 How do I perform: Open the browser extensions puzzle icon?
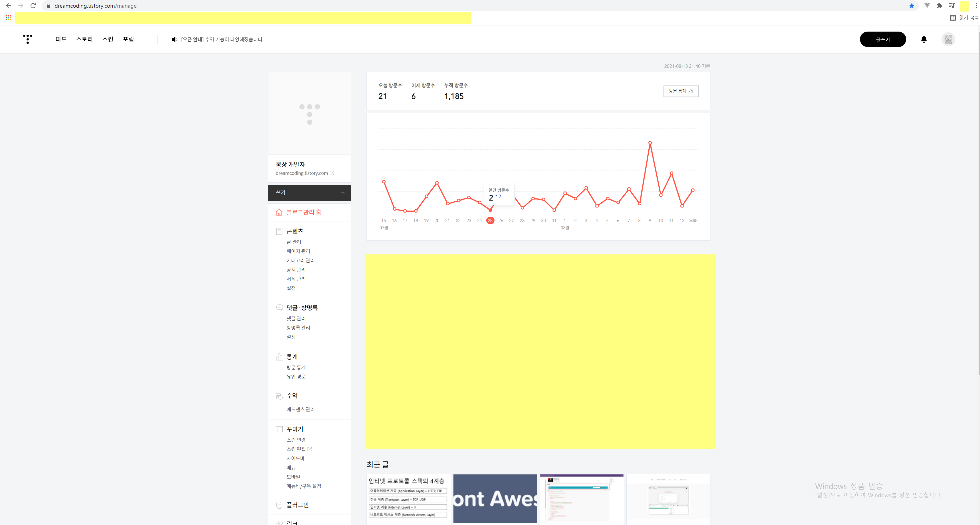point(939,6)
